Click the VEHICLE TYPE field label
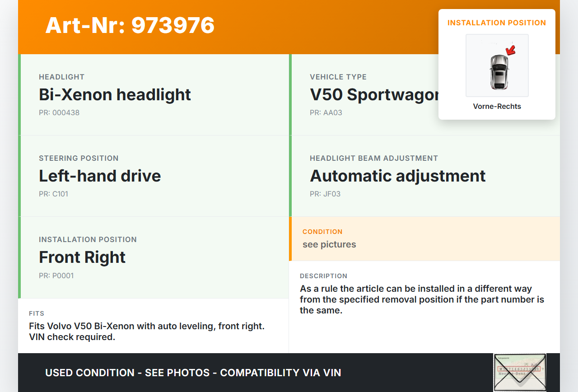Viewport: 578px width, 392px height. (x=338, y=77)
